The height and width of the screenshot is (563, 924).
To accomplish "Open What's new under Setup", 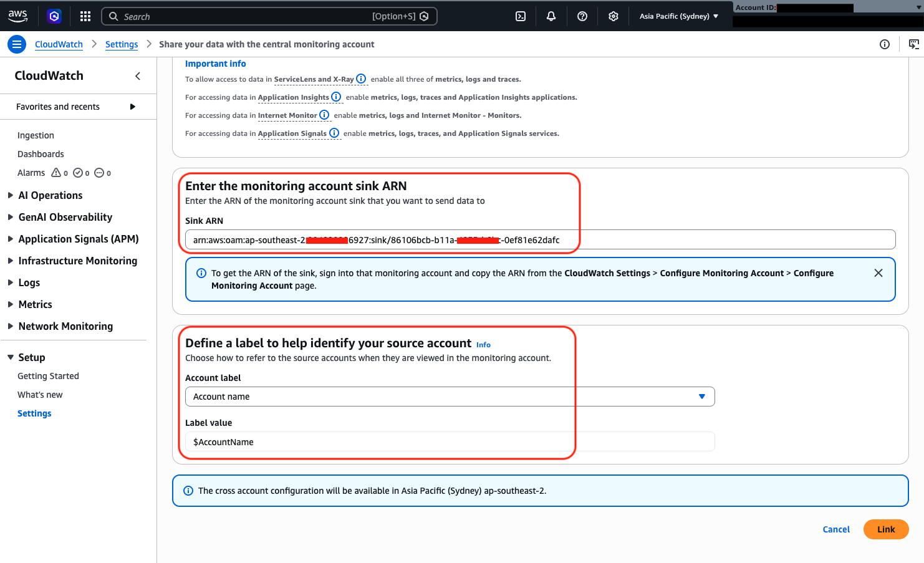I will 40,395.
